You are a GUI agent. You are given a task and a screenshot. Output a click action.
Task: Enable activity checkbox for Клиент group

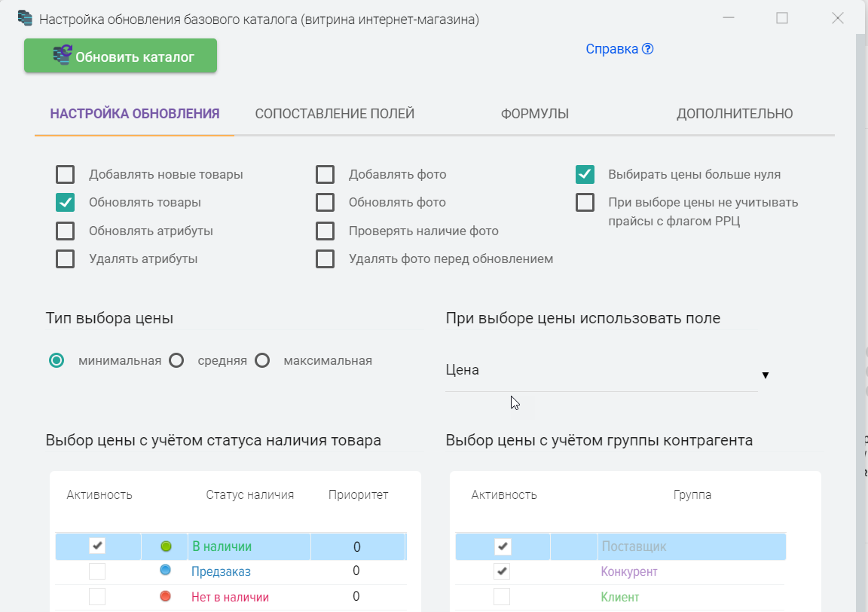502,597
